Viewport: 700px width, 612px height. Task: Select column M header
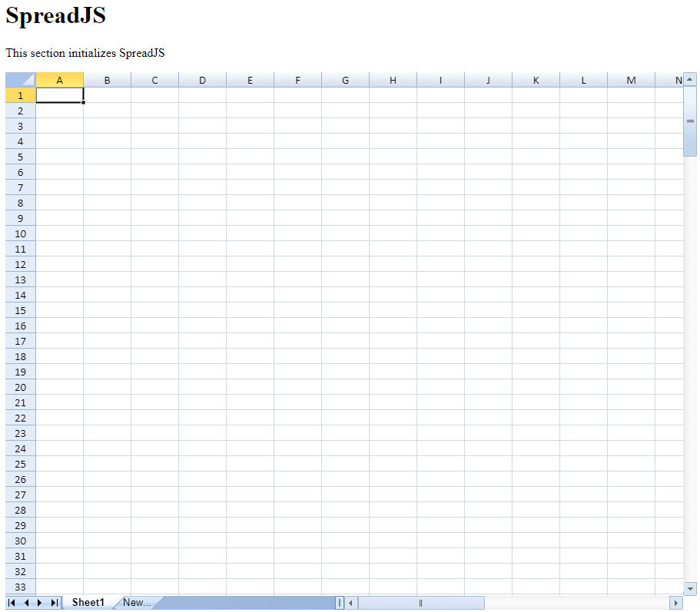(632, 81)
